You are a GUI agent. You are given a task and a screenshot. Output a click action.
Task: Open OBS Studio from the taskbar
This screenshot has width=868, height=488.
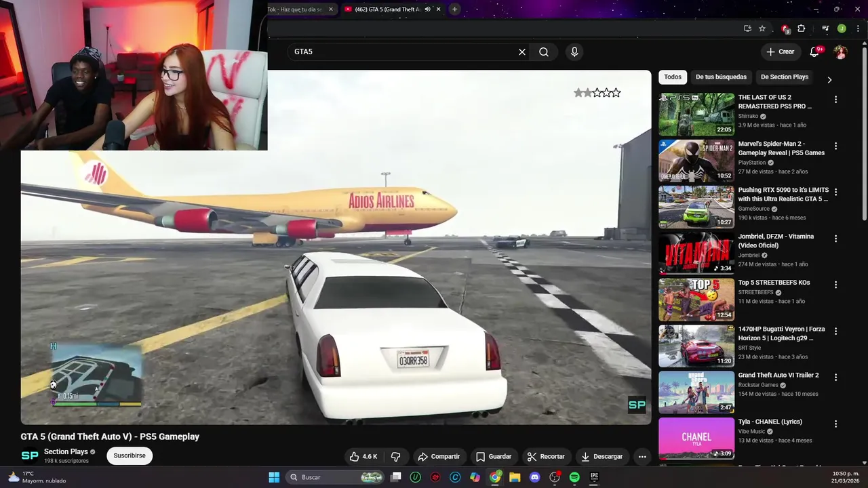[x=555, y=477]
